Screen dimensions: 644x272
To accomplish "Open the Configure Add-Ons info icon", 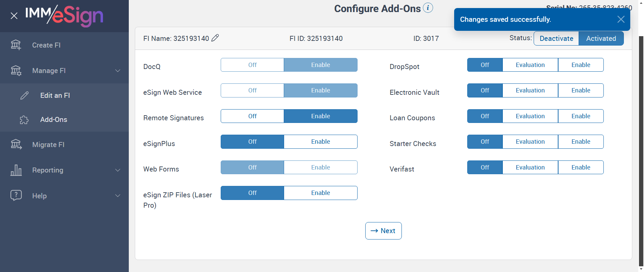I will click(428, 8).
